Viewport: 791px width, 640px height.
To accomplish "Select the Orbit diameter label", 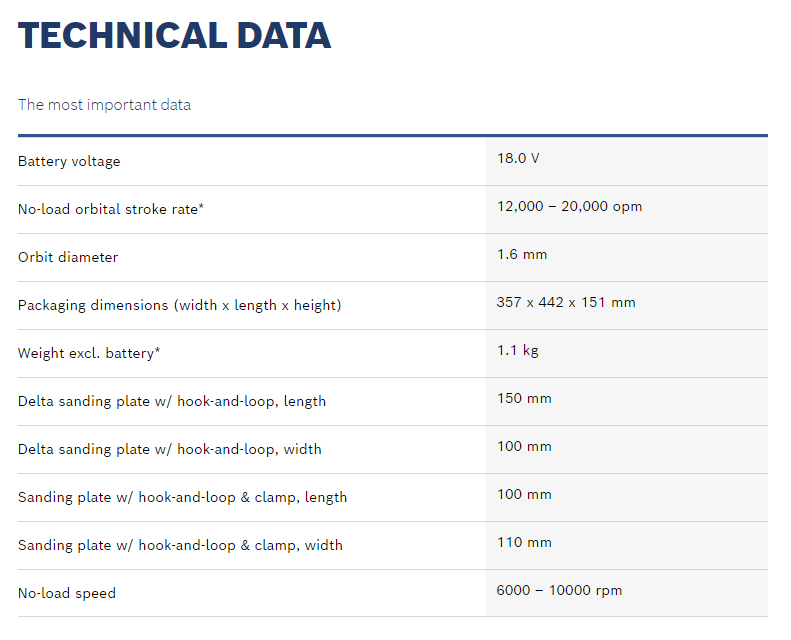I will 68,257.
